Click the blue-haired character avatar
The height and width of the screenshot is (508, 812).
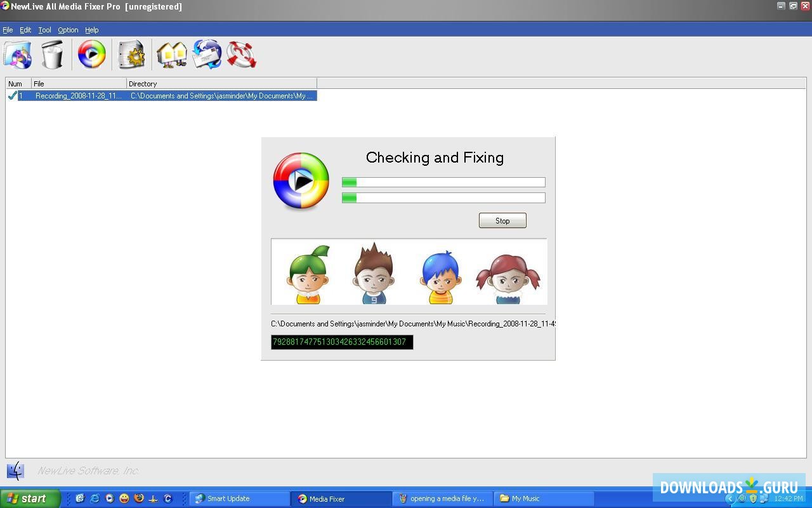(x=440, y=277)
